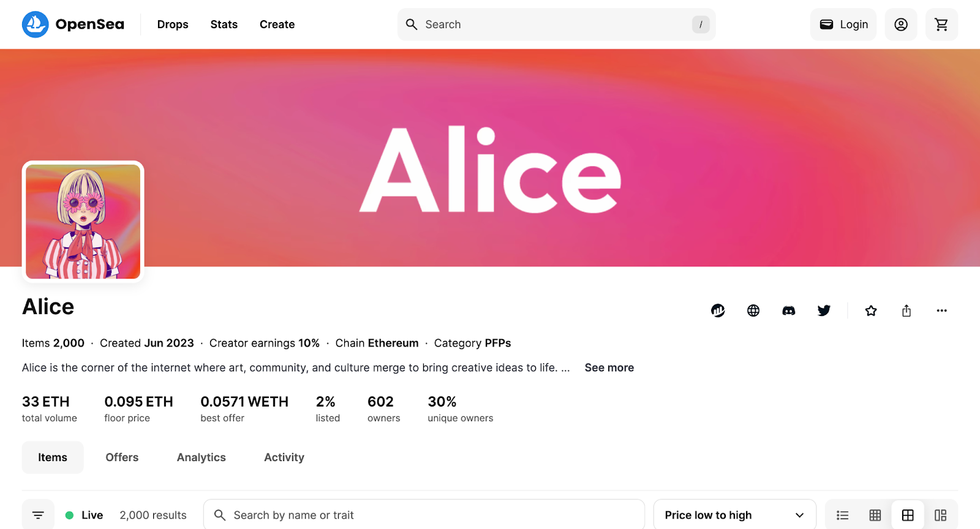Switch to the Offers tab

coord(122,457)
